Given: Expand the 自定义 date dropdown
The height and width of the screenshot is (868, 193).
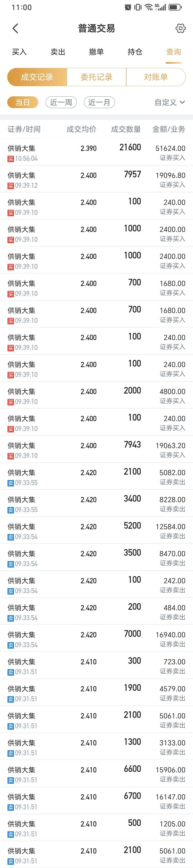Looking at the screenshot, I should 170,102.
